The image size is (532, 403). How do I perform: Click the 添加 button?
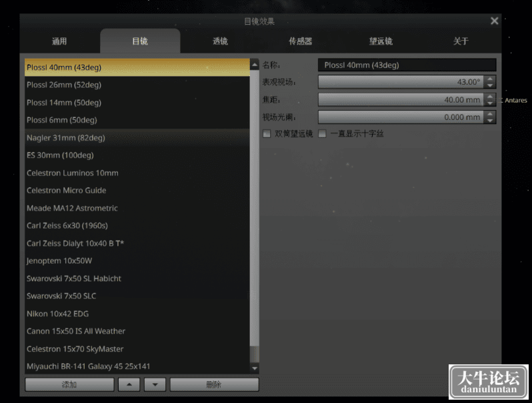coord(69,384)
